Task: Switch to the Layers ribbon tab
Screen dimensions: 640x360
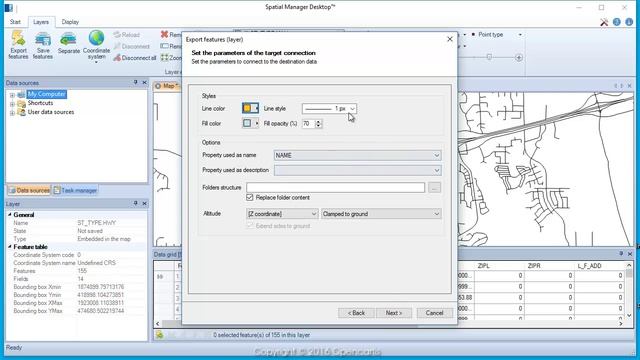Action: pyautogui.click(x=41, y=22)
